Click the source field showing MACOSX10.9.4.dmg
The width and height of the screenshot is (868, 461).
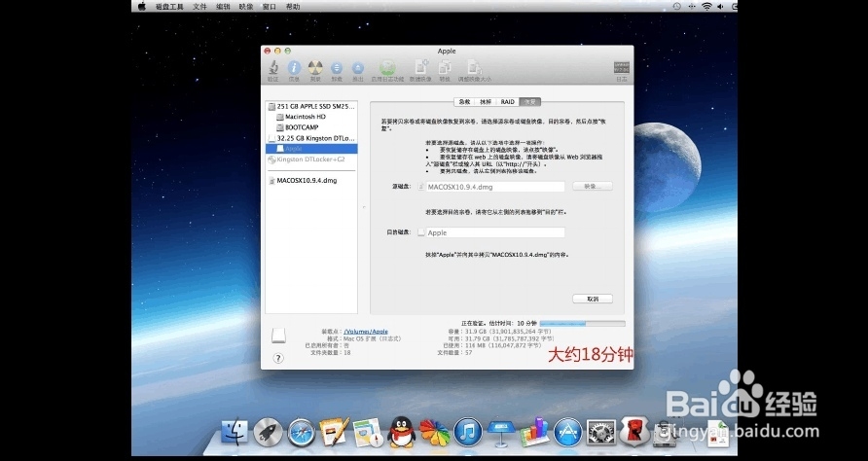coord(495,187)
